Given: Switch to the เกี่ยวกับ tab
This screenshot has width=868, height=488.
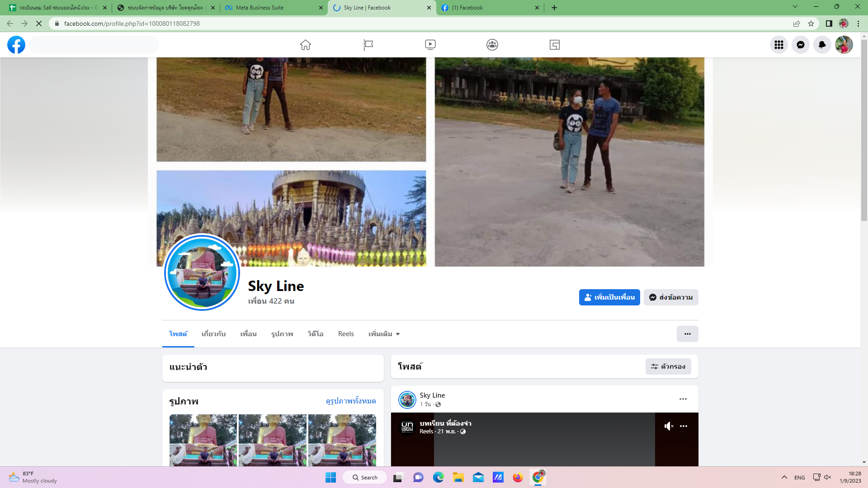Looking at the screenshot, I should pyautogui.click(x=213, y=334).
